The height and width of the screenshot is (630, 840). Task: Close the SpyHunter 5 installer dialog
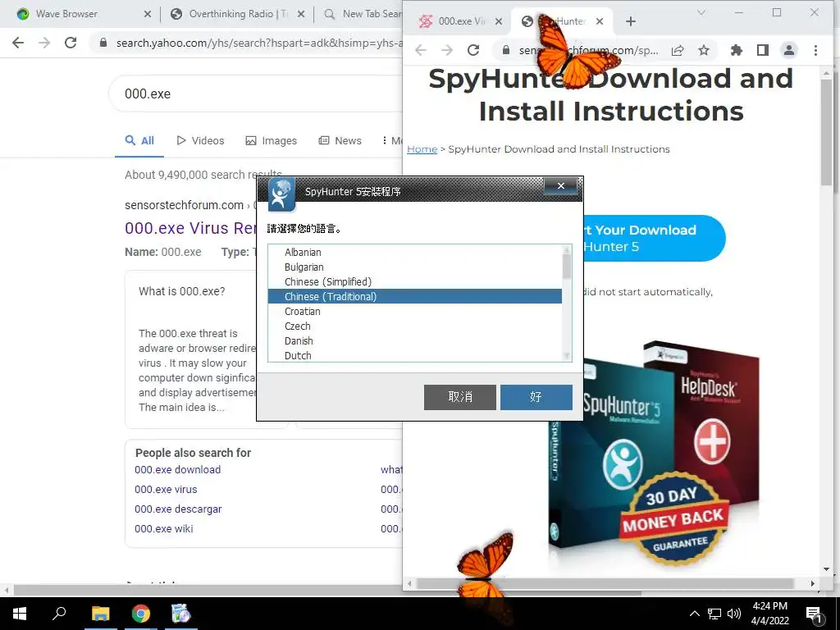click(560, 185)
